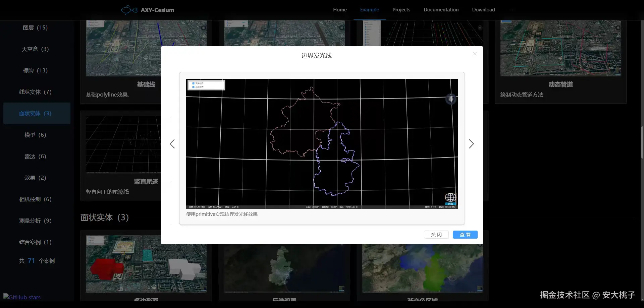Screen dimensions: 644x308
Task: Toggle the 天津边界 checkbox
Action: click(x=193, y=83)
